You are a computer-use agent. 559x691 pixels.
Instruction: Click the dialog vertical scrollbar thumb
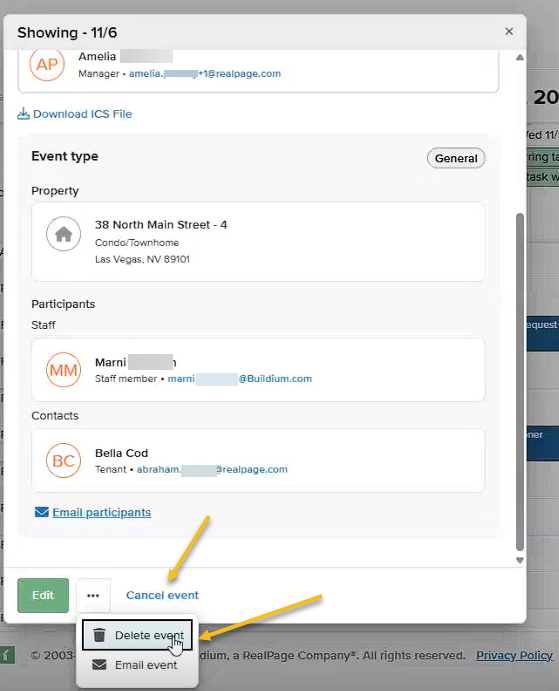520,382
